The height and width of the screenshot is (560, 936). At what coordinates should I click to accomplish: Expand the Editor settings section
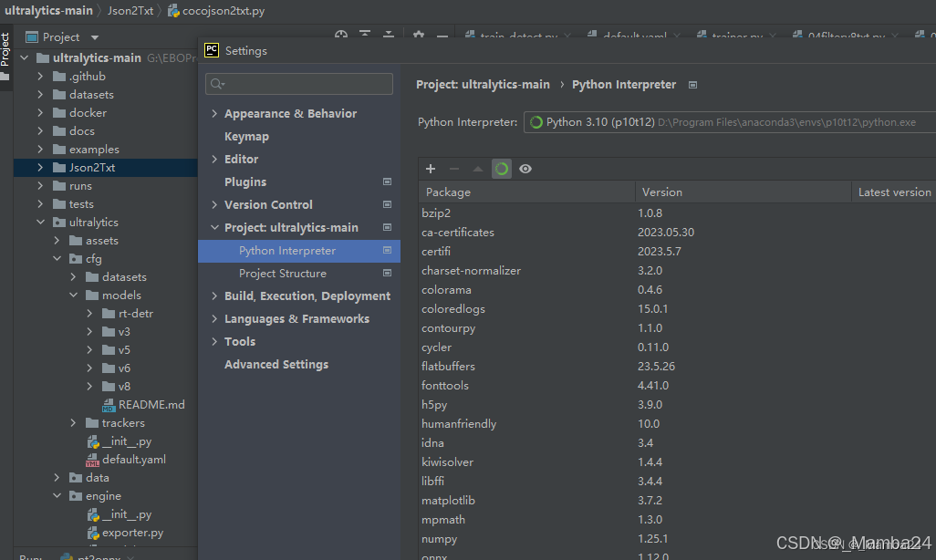point(214,159)
